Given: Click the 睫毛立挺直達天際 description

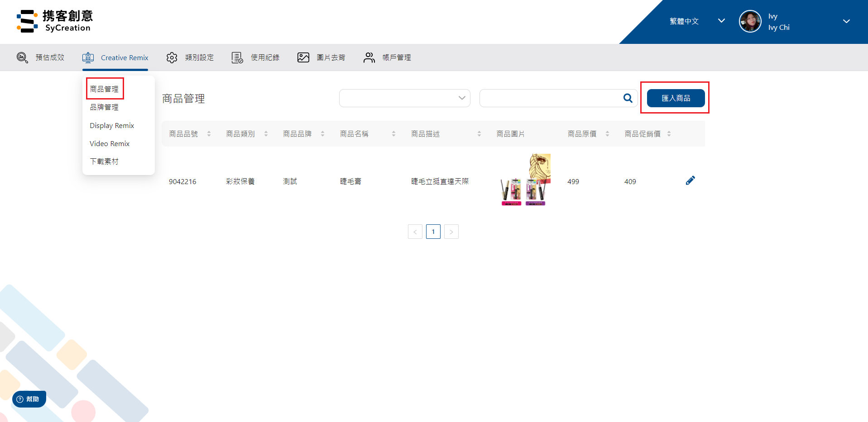Looking at the screenshot, I should [x=440, y=181].
